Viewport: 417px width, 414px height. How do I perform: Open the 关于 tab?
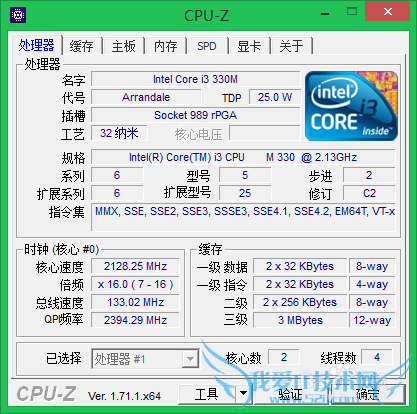(292, 46)
